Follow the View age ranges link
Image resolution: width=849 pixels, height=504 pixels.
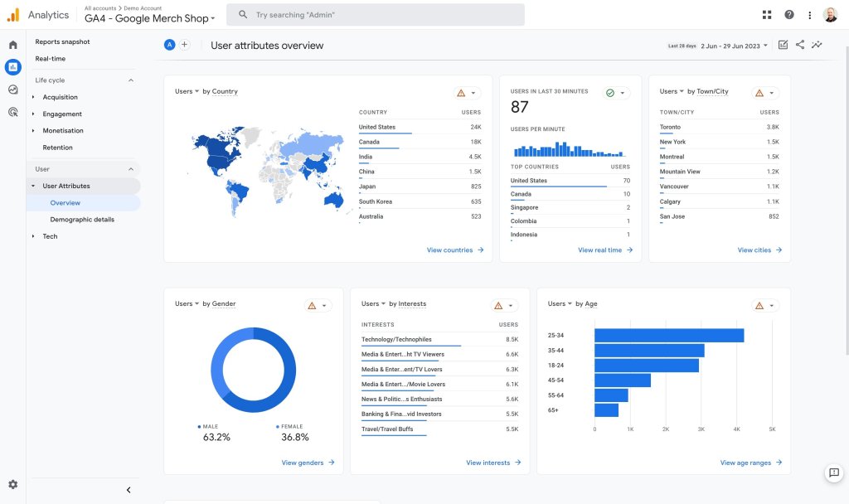coord(751,463)
